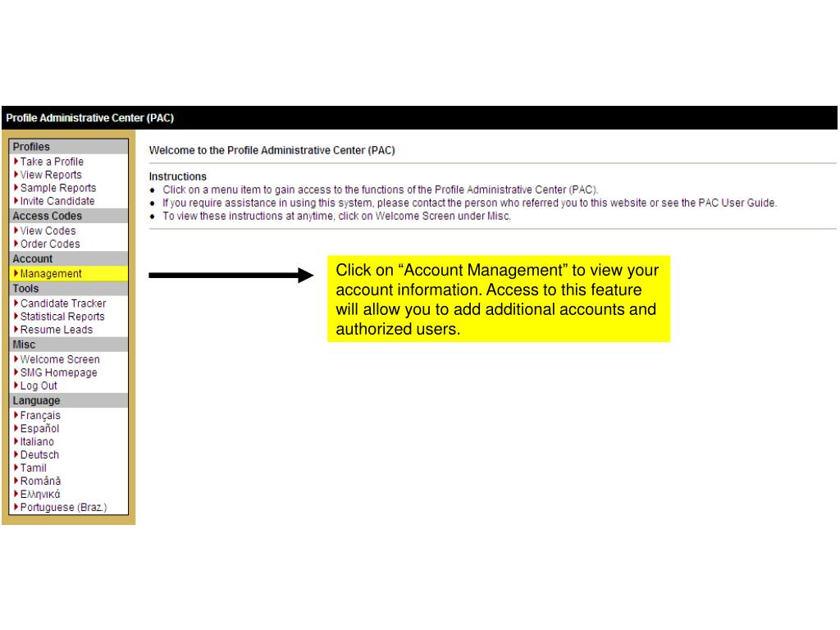The image size is (840, 630).
Task: Click the Language section header
Action: click(x=69, y=400)
